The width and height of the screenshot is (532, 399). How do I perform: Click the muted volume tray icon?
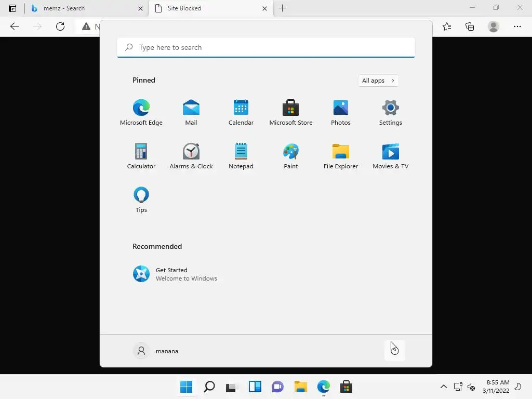471,387
